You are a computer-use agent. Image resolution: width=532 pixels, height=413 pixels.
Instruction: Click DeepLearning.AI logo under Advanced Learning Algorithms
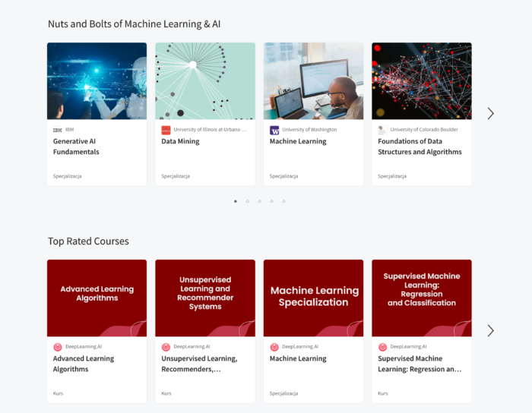(58, 347)
